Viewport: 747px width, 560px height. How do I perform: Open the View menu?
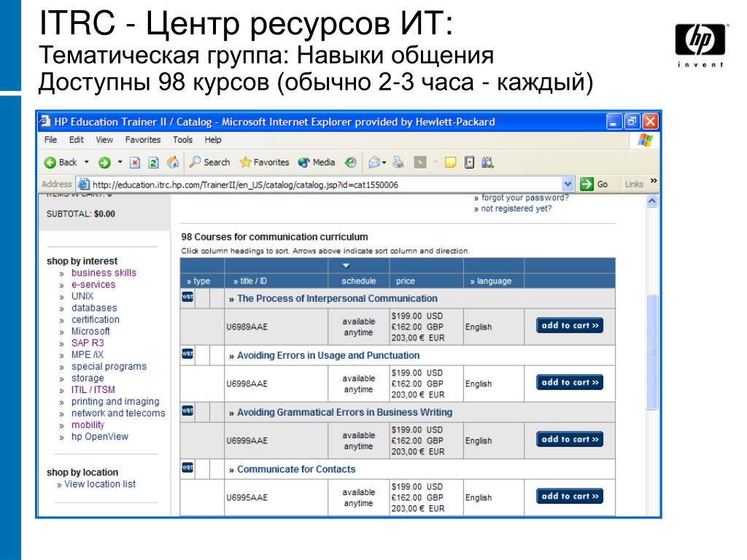(x=104, y=140)
